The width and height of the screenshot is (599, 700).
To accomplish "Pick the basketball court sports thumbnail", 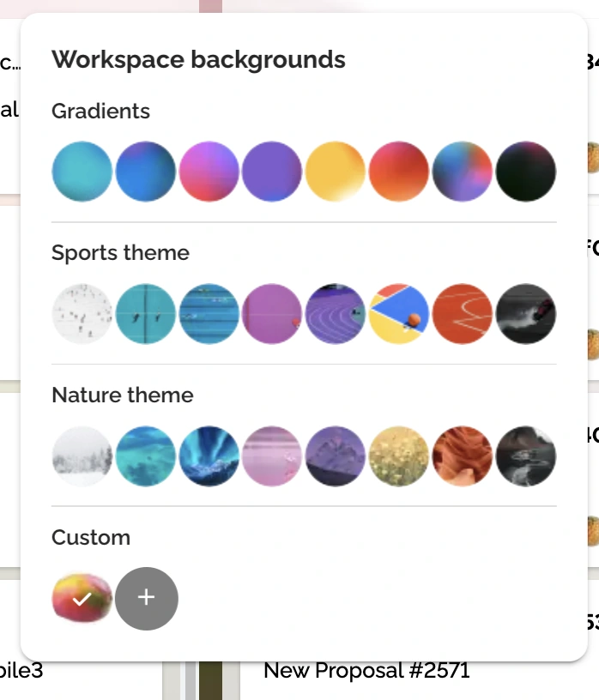I will (399, 314).
